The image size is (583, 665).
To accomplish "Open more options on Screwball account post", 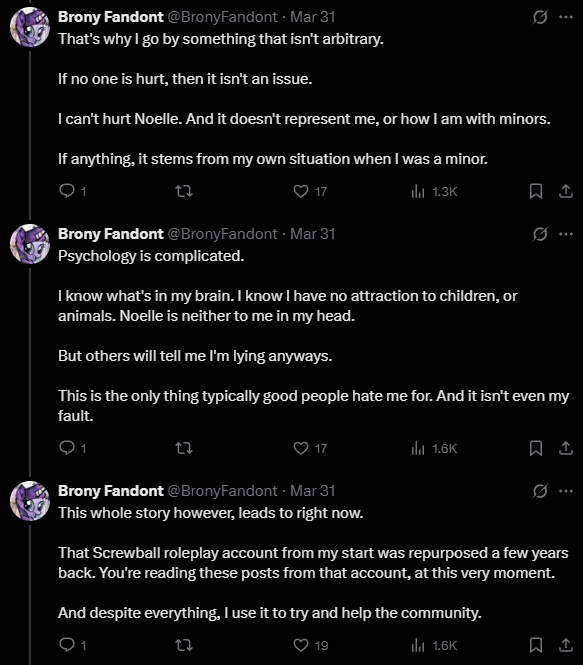I will [x=566, y=491].
